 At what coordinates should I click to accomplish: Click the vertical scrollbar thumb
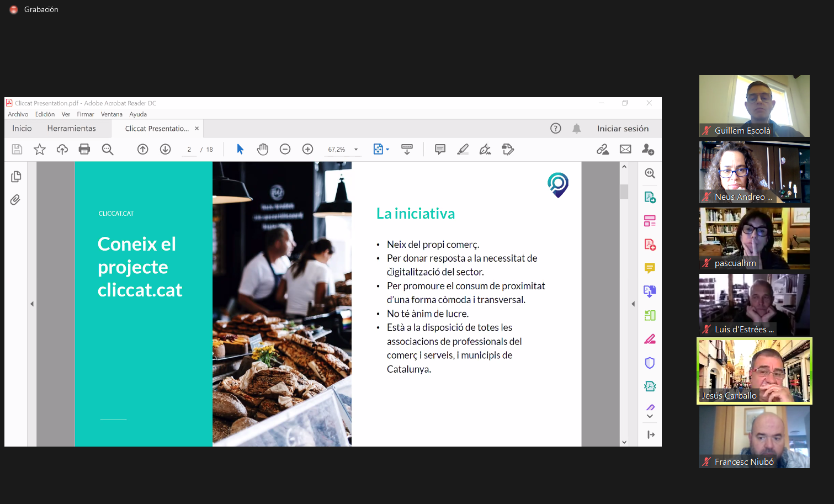624,192
